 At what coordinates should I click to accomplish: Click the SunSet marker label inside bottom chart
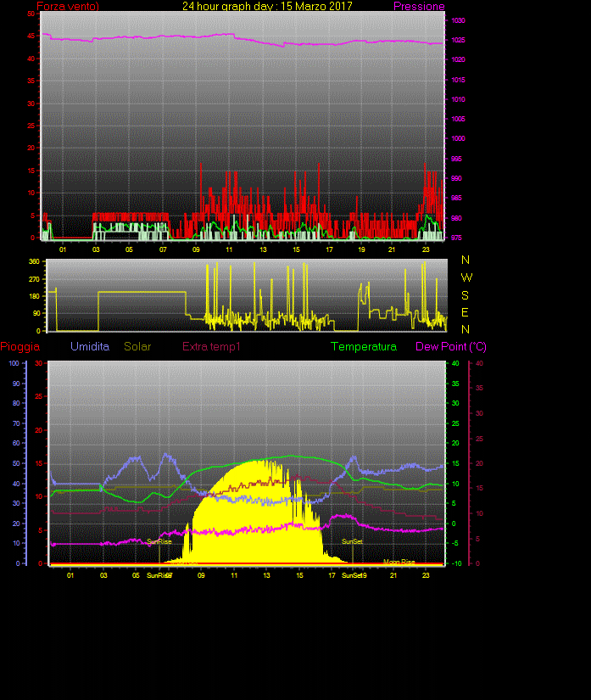click(x=353, y=541)
